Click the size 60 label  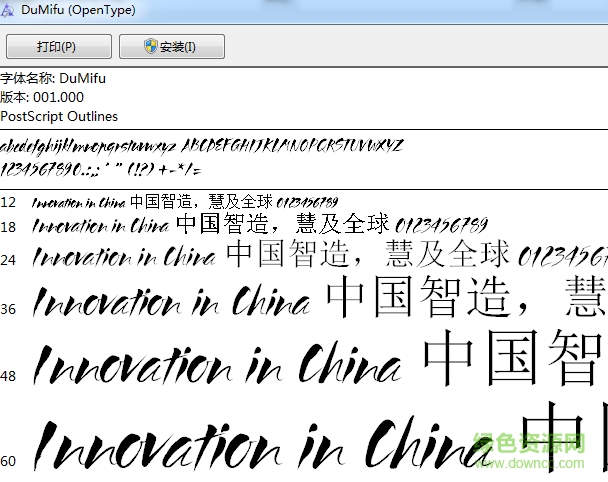coord(8,461)
